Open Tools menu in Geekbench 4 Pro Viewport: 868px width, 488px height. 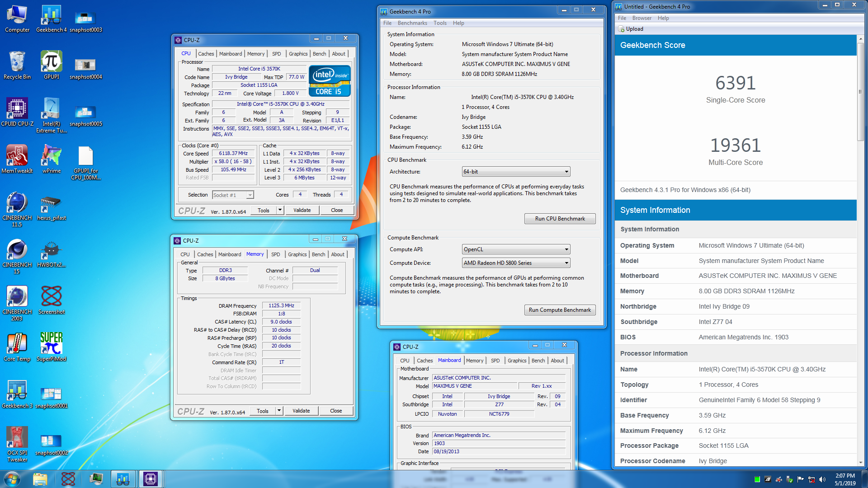440,23
